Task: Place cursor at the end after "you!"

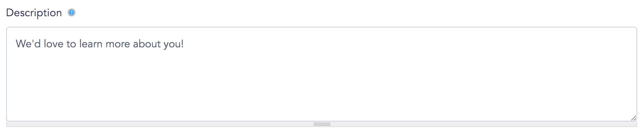Action: coord(184,44)
